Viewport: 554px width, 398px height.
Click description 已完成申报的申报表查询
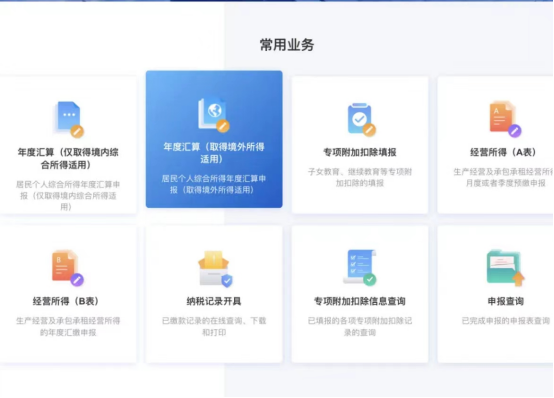pyautogui.click(x=506, y=321)
